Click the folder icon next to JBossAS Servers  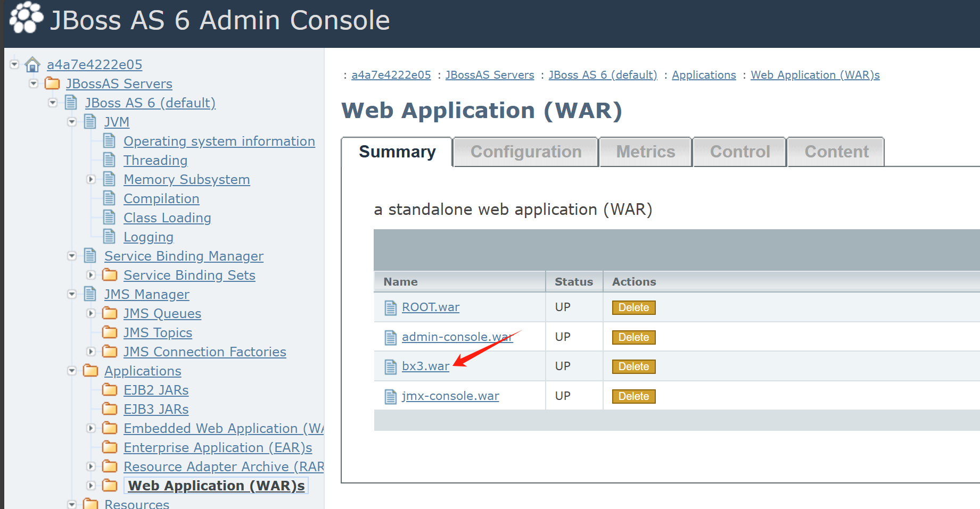[x=52, y=84]
